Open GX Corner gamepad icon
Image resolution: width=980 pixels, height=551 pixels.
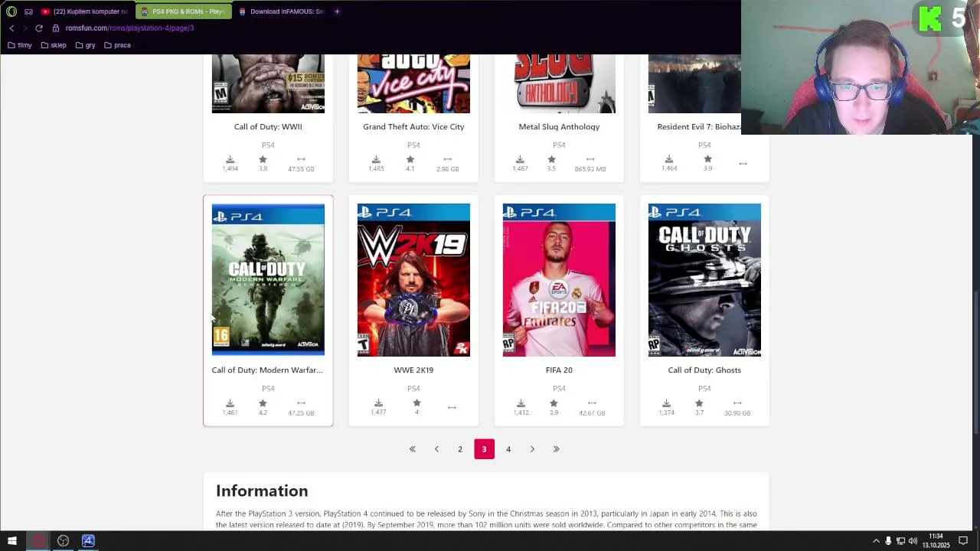[x=28, y=11]
